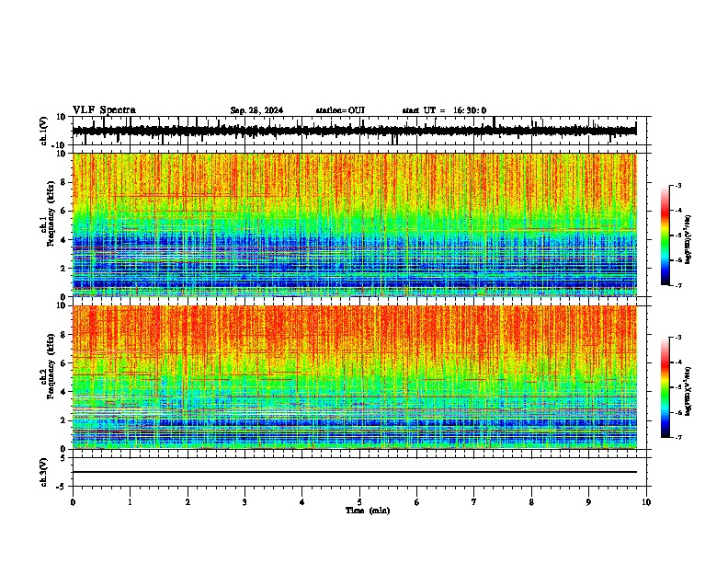Image resolution: width=728 pixels, height=563 pixels.
Task: Click time axis tick label "3"
Action: 245,502
